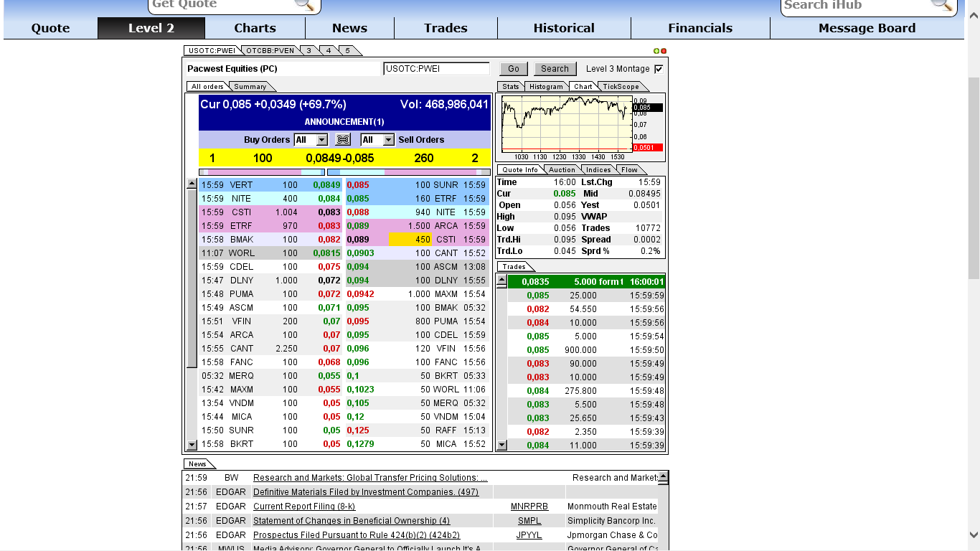Select montage tab 3
This screenshot has height=551, width=980.
coord(308,50)
